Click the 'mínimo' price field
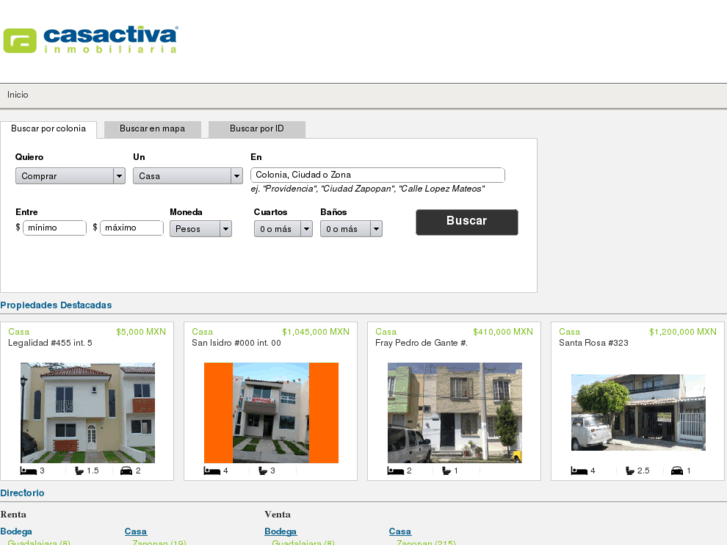This screenshot has height=545, width=727. 55,228
